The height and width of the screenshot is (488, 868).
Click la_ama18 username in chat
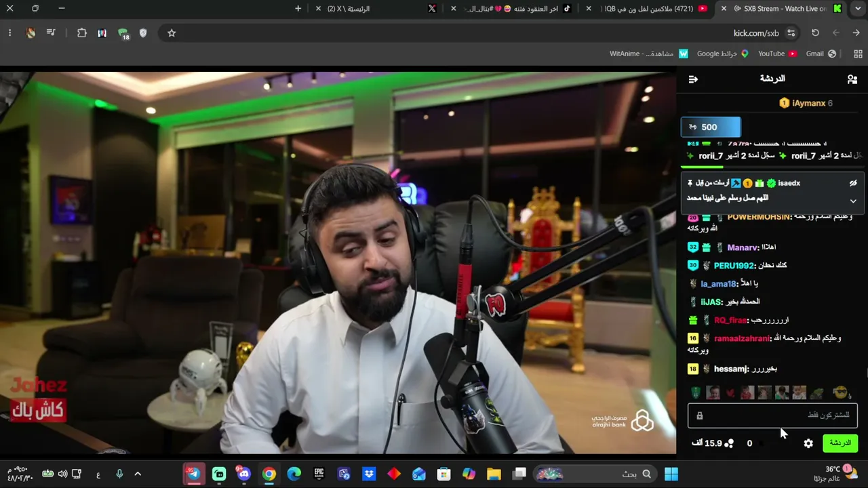[x=719, y=284]
